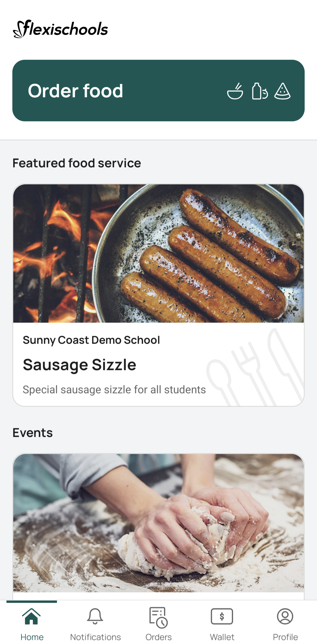Open the Notifications bell icon
Image resolution: width=317 pixels, height=644 pixels.
(x=95, y=616)
